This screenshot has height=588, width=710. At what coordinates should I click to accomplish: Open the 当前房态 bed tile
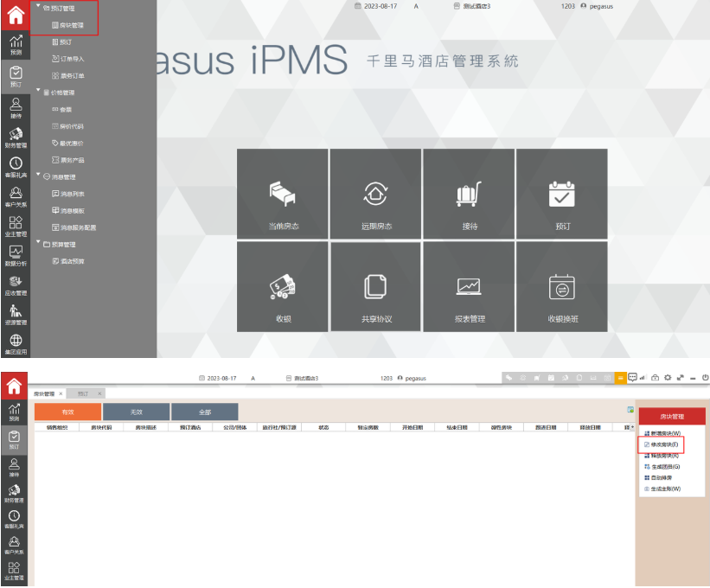[283, 194]
